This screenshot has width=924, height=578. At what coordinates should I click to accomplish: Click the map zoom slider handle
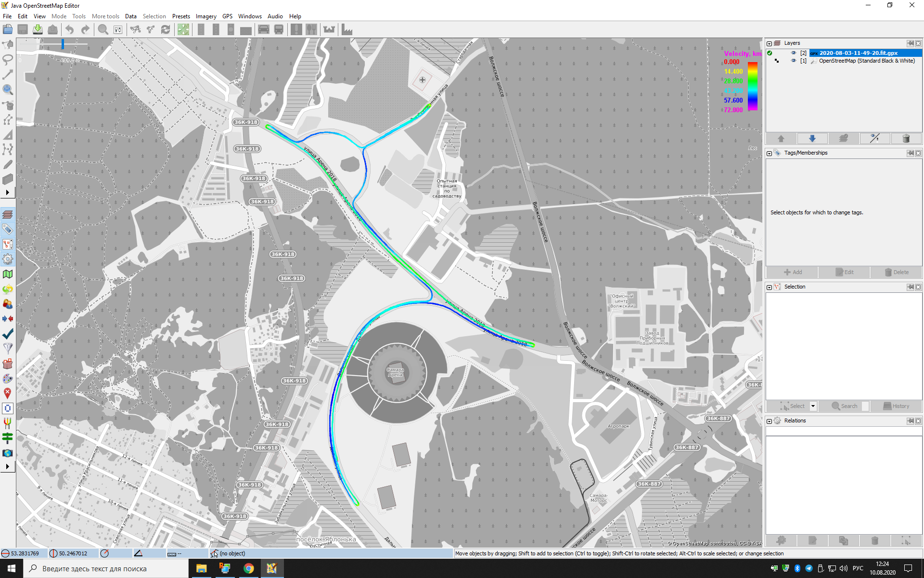(x=63, y=44)
